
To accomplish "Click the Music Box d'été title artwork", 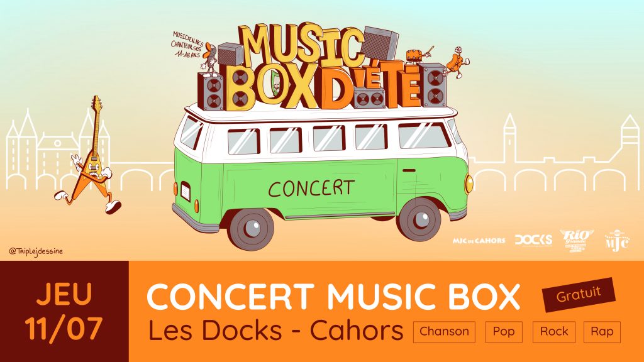I will pos(321,67).
